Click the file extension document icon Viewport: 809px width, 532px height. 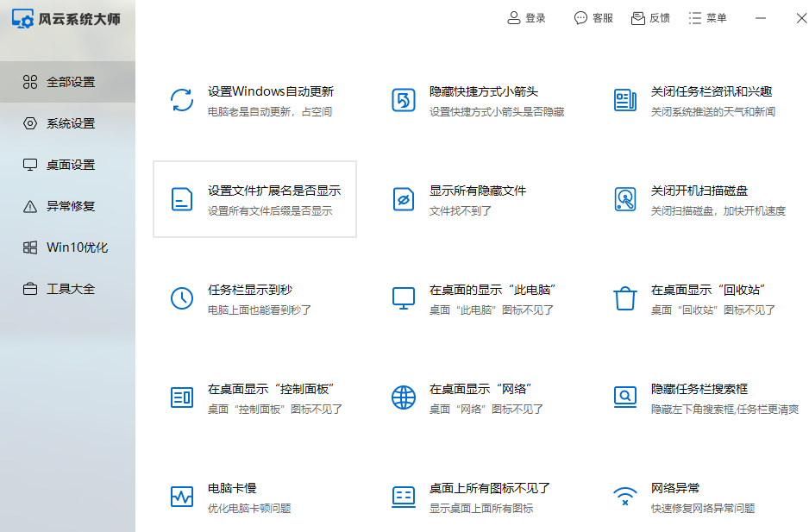(x=182, y=199)
